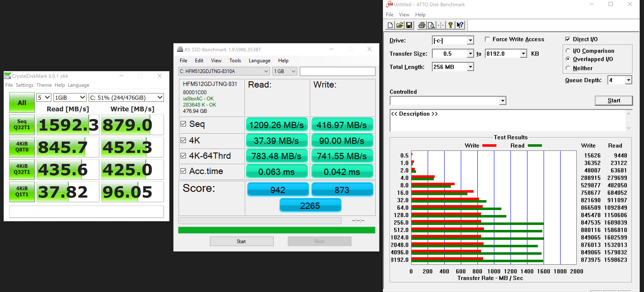This screenshot has height=292, width=644.
Task: Click AS SSD green progress bar
Action: click(277, 230)
